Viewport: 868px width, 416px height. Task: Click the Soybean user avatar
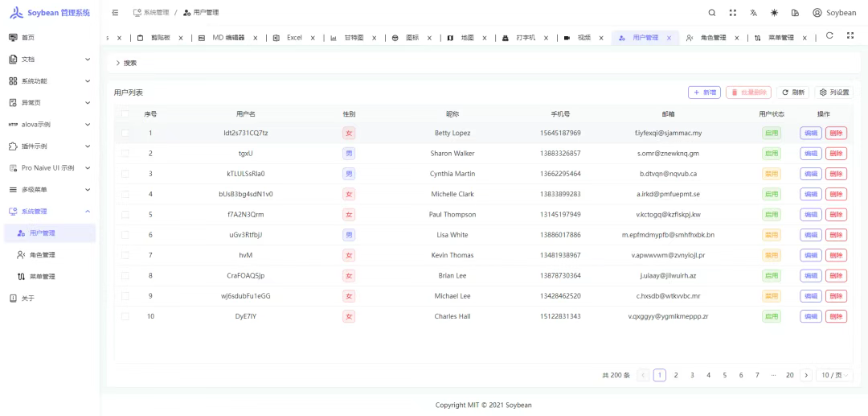coord(834,13)
